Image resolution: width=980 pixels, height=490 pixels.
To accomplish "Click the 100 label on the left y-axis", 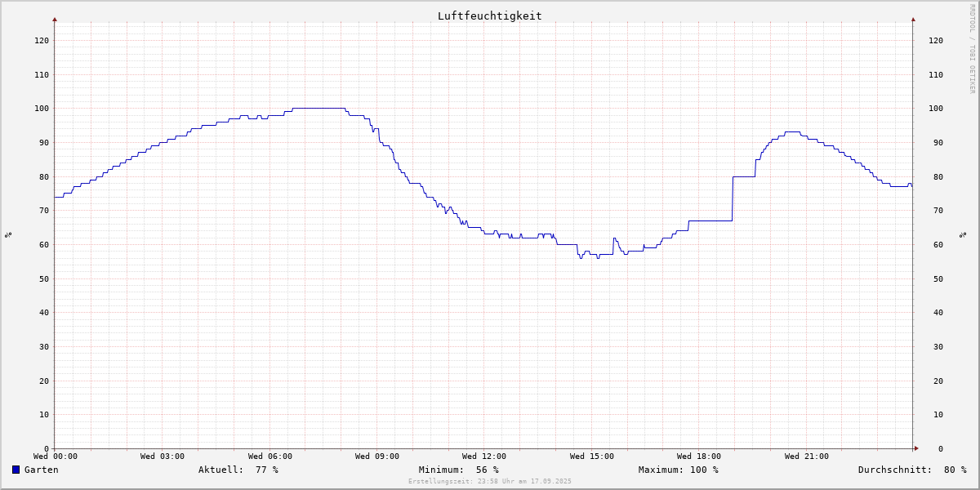I will [x=41, y=109].
